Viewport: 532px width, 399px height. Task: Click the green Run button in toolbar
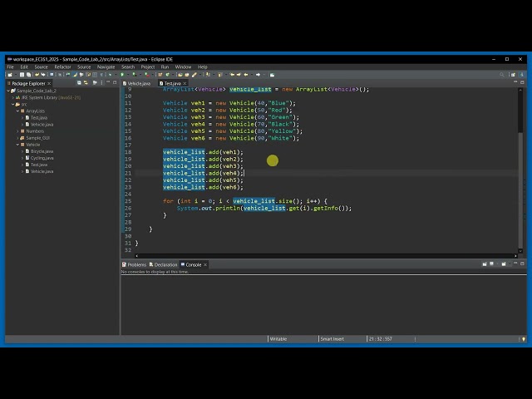[122, 75]
